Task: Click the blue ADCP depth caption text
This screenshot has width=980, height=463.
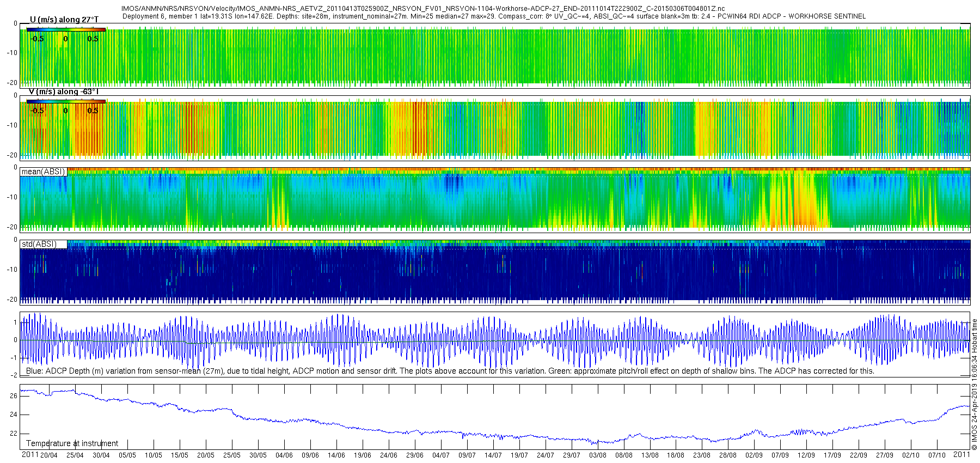Action: coord(450,371)
